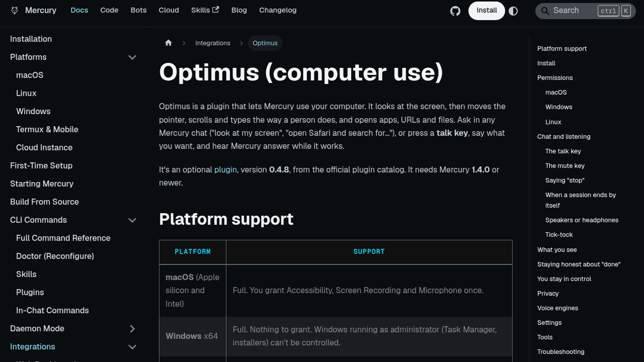Jump to Troubleshooting section
Image resolution: width=644 pixels, height=362 pixels.
560,352
